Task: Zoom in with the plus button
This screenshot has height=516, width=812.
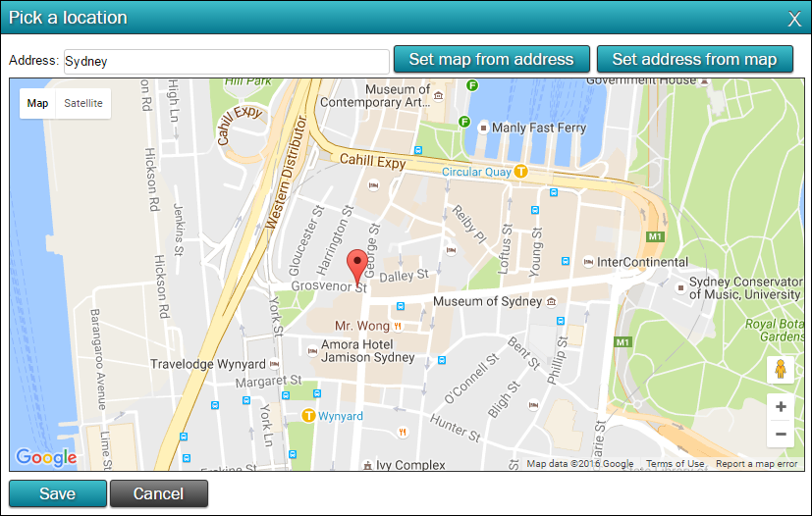Action: click(781, 407)
